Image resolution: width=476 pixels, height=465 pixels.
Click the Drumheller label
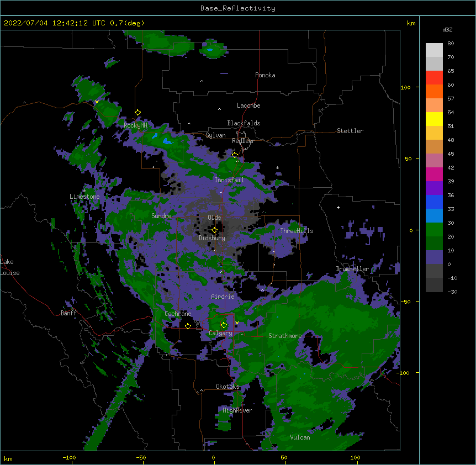(352, 269)
